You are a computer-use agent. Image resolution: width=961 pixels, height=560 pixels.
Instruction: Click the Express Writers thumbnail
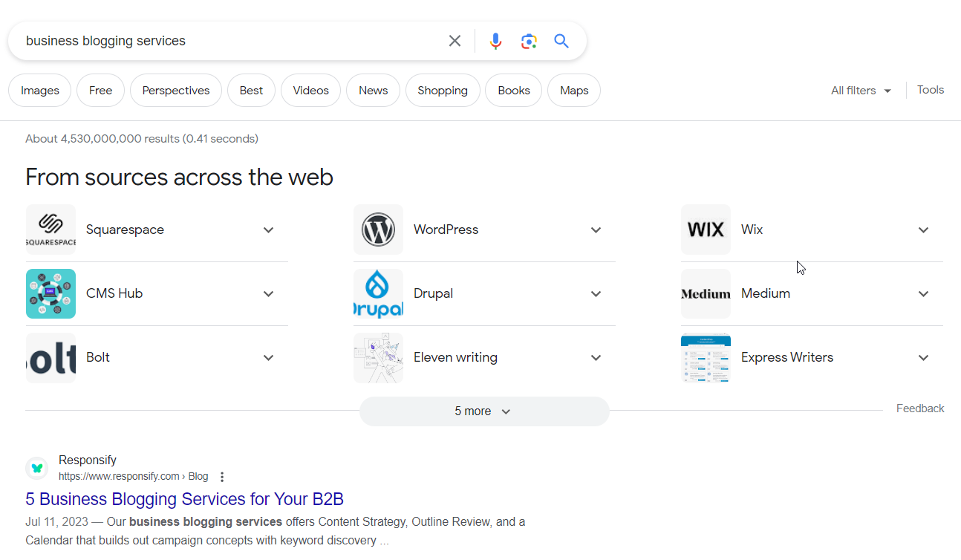[x=706, y=357]
